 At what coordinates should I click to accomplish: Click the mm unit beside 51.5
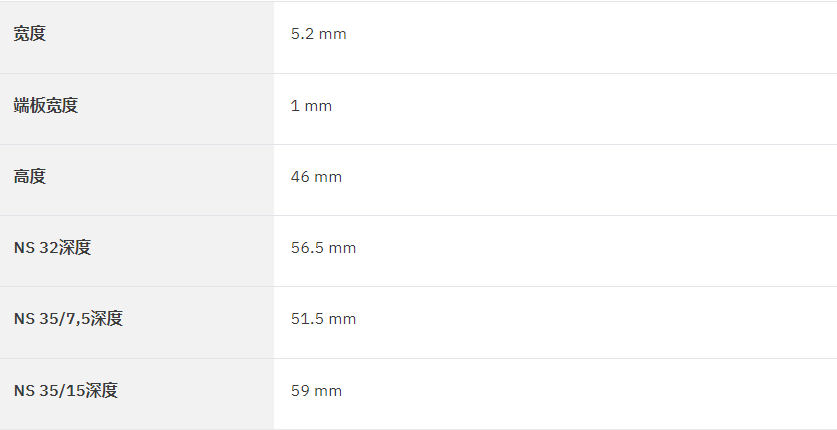(x=342, y=319)
